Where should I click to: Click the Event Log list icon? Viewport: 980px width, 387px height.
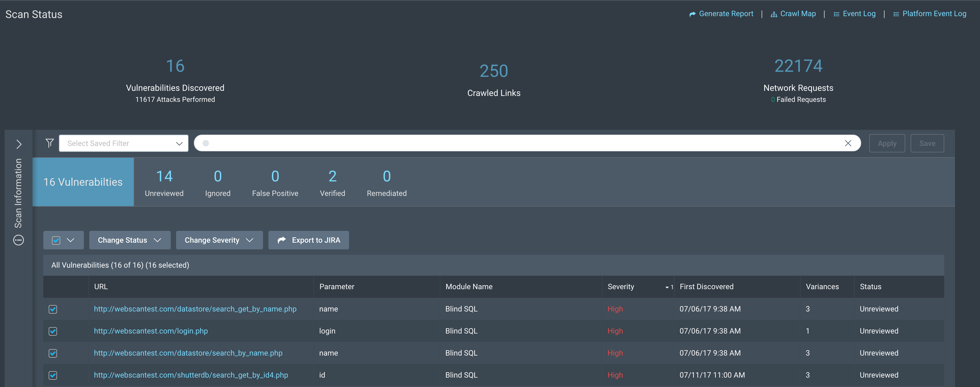(836, 14)
